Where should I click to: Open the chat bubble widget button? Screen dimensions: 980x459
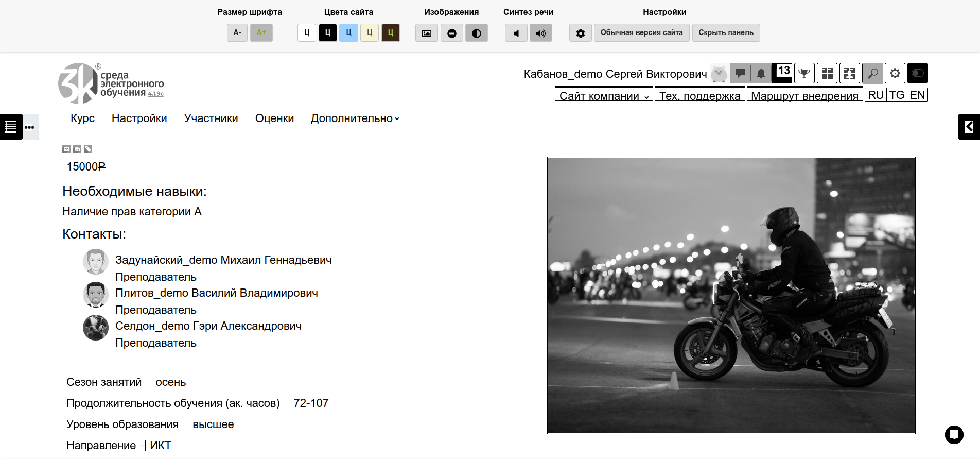pos(954,434)
